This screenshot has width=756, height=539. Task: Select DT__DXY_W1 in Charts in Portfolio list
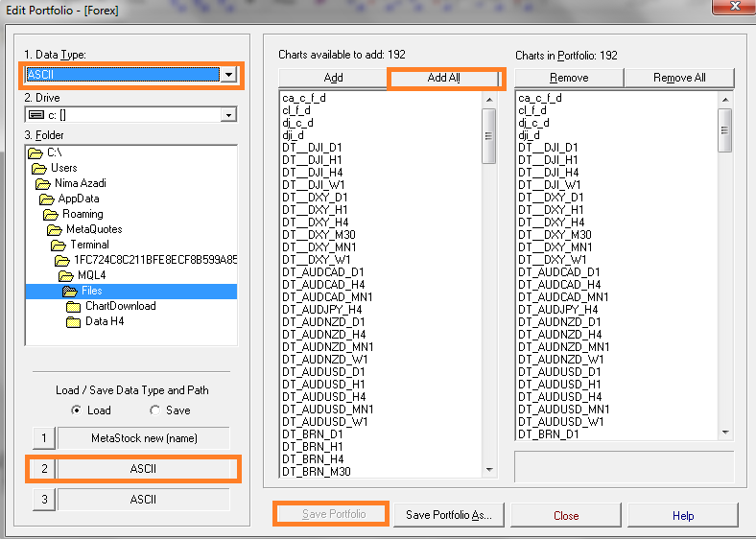553,260
